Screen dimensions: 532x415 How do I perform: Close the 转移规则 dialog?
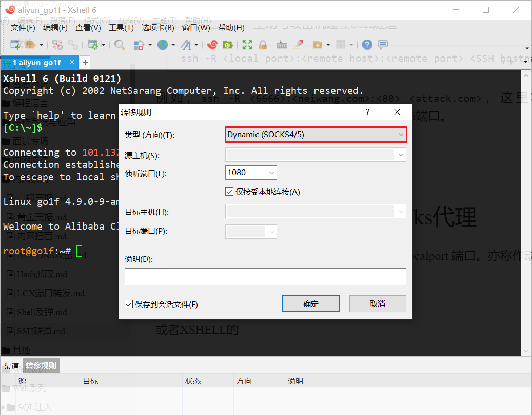397,112
